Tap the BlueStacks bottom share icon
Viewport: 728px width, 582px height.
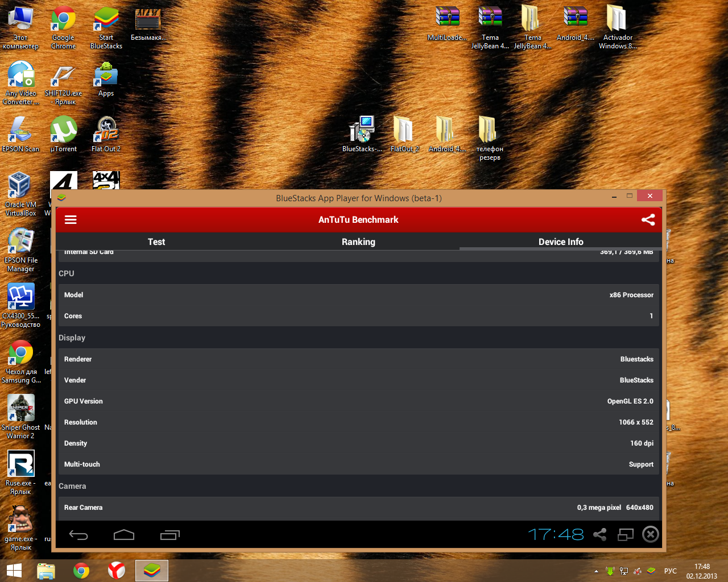coord(599,534)
